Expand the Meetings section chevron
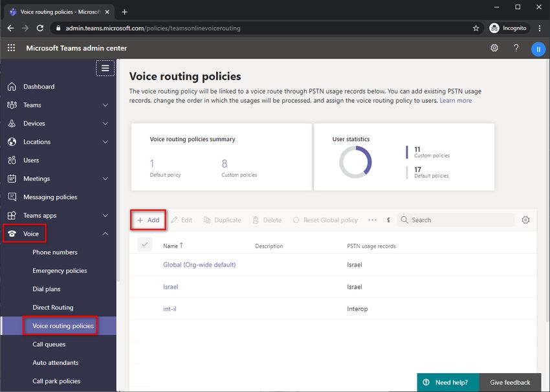 point(105,179)
